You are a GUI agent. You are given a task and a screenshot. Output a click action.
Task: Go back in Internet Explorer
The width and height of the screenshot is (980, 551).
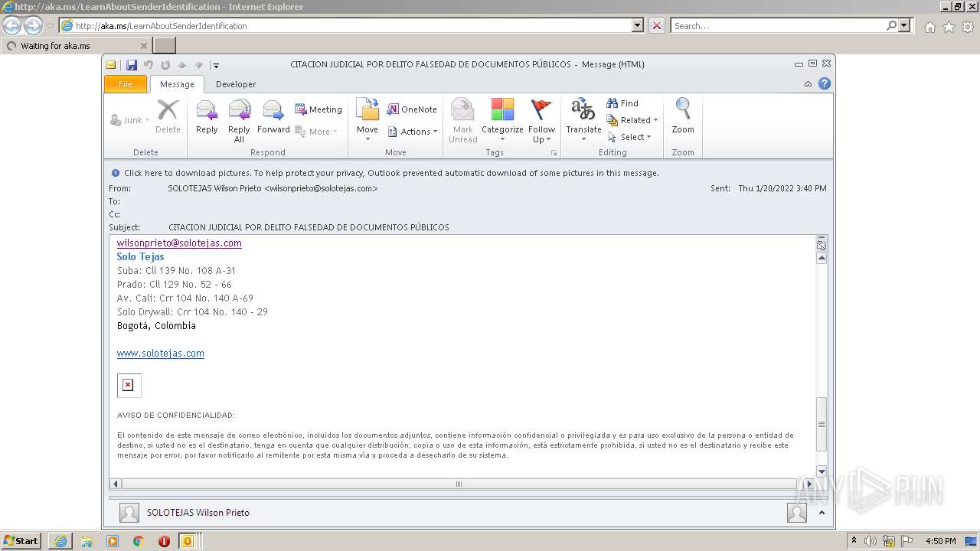[x=11, y=25]
